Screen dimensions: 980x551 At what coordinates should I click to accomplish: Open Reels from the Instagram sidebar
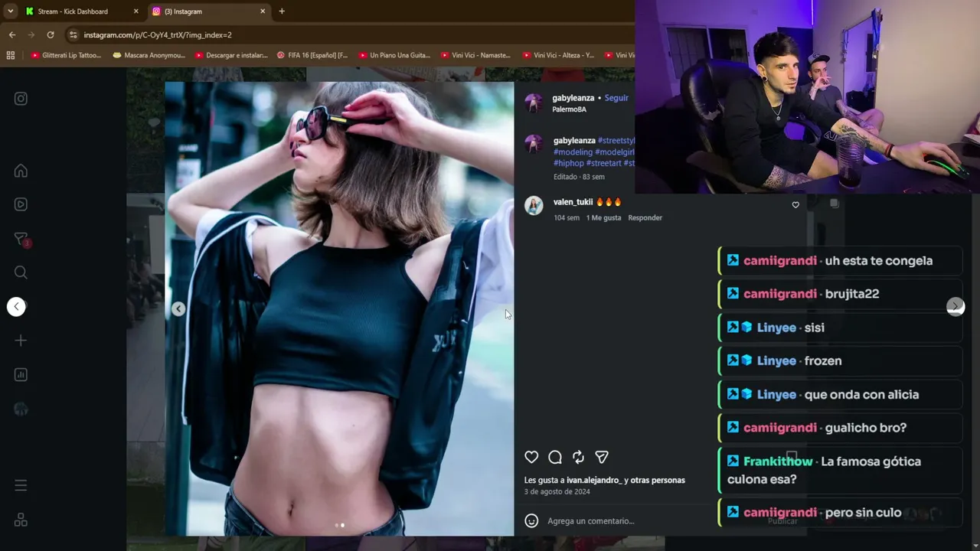pyautogui.click(x=21, y=204)
